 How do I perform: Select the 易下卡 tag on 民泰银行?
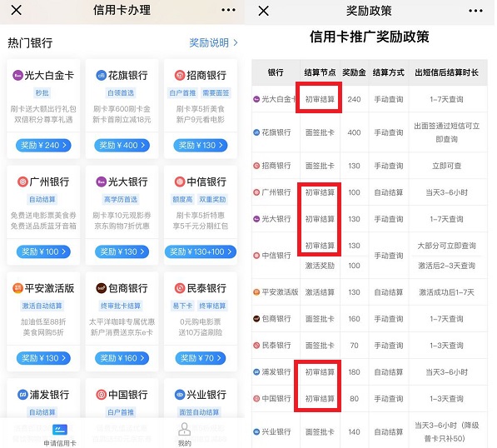pos(182,306)
